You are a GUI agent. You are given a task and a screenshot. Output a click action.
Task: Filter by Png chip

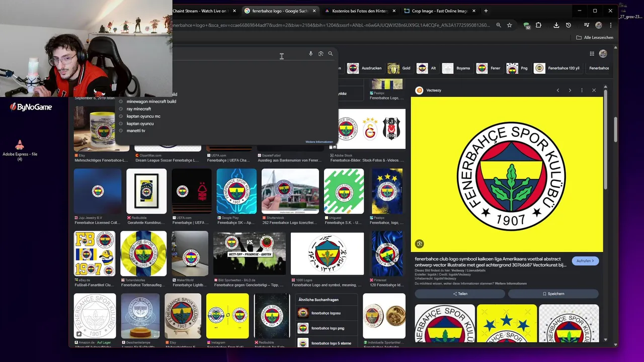pos(518,68)
